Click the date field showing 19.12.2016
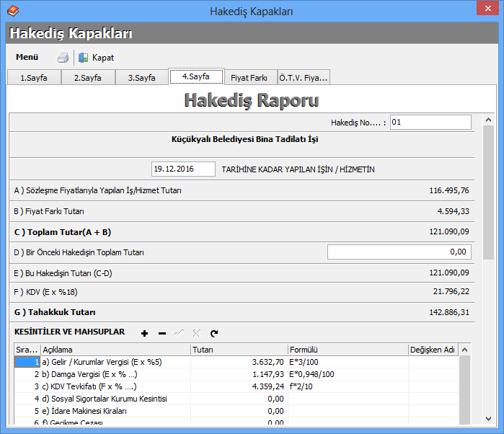The width and height of the screenshot is (504, 434). (x=183, y=169)
